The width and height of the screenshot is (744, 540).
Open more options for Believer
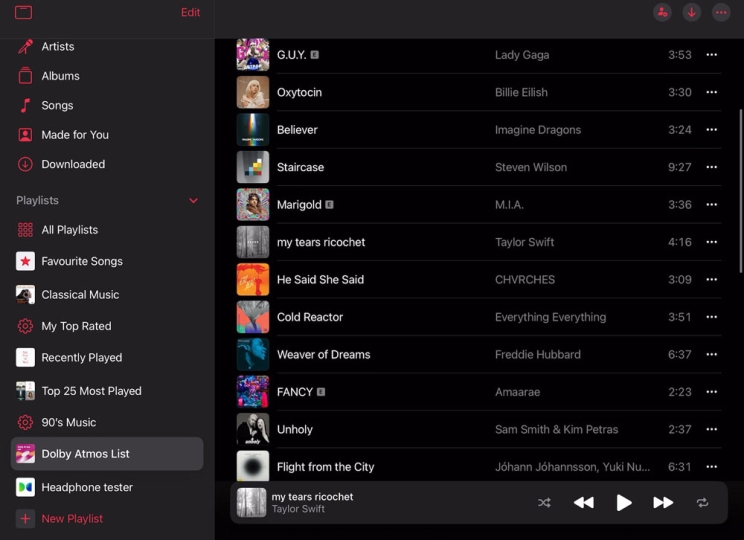[711, 130]
